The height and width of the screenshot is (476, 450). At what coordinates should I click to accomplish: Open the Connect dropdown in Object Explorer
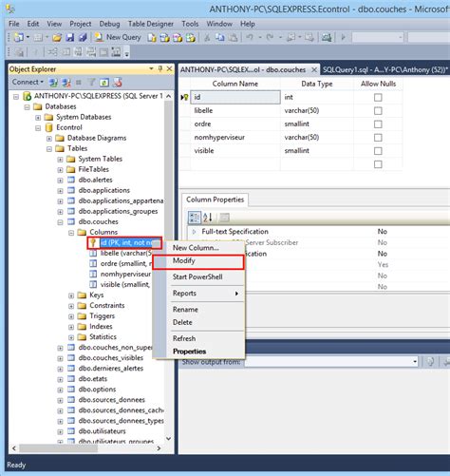28,82
